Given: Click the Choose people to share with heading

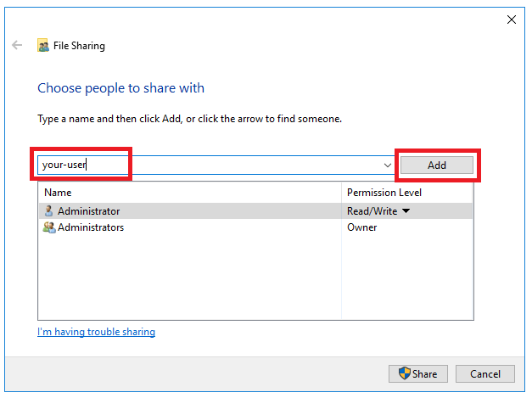Looking at the screenshot, I should tap(120, 88).
